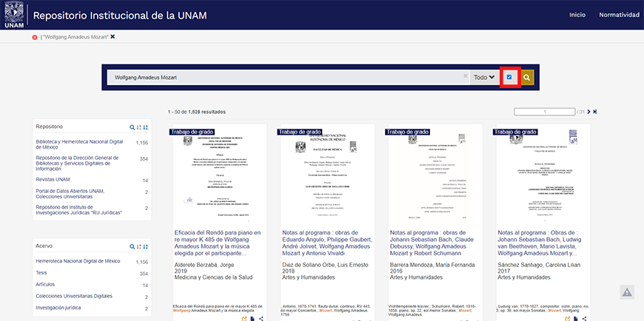
Task: Click gray sort icon in Repositorio panel
Action: (x=139, y=127)
